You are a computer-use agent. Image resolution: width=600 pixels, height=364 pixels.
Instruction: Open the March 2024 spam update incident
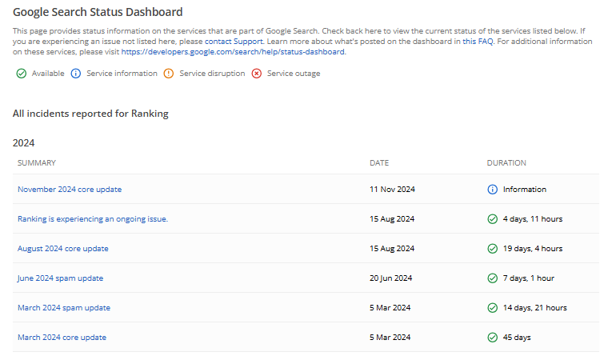[64, 308]
